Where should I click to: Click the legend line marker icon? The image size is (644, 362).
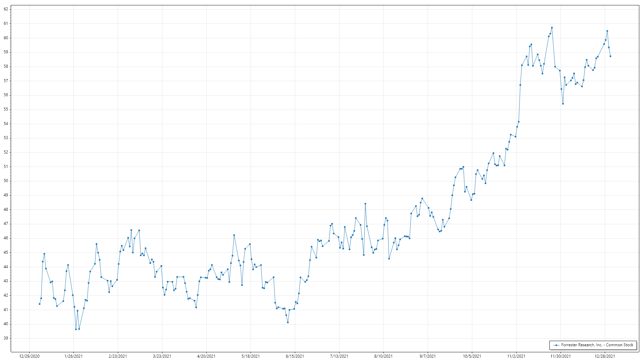click(x=556, y=345)
